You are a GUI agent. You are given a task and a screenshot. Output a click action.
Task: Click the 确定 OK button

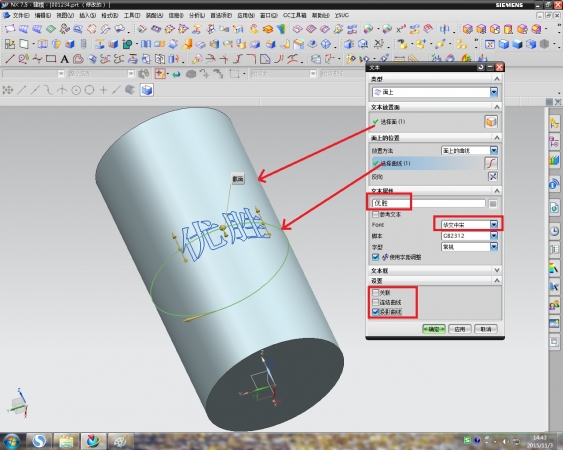434,329
